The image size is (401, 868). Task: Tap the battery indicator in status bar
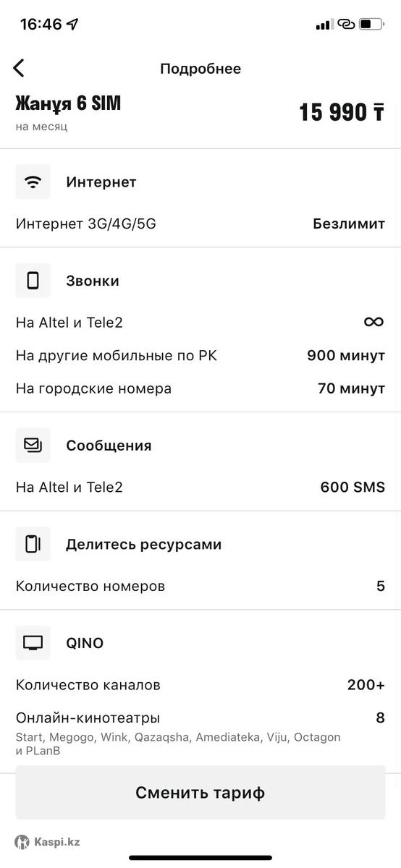tap(372, 24)
